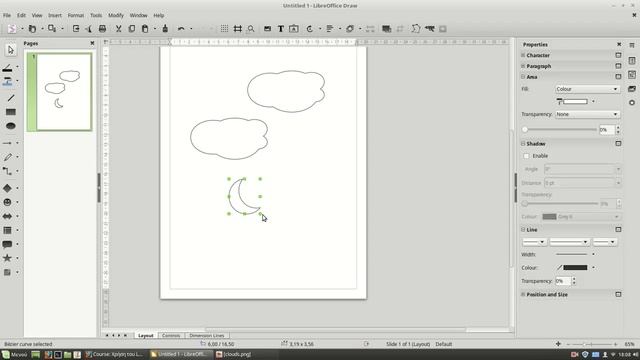640x360 pixels.
Task: Toggle the Snap Guides icon
Action: tap(238, 29)
